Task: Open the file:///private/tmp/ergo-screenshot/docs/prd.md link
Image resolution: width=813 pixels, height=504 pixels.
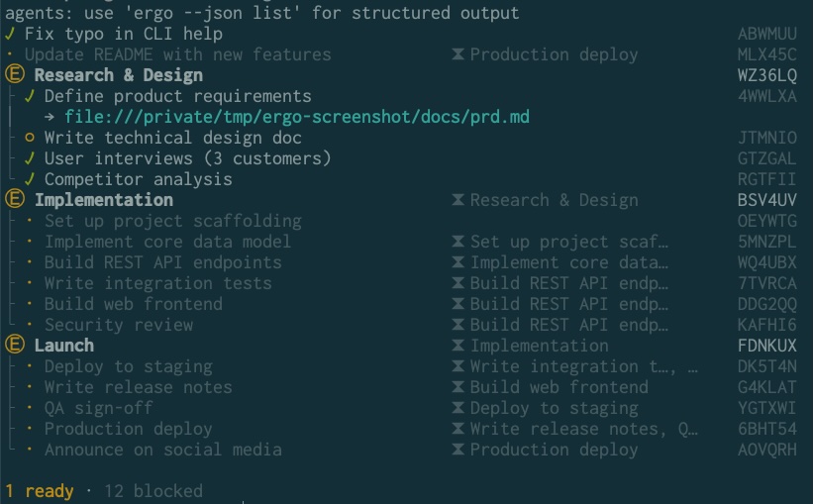Action: [297, 117]
